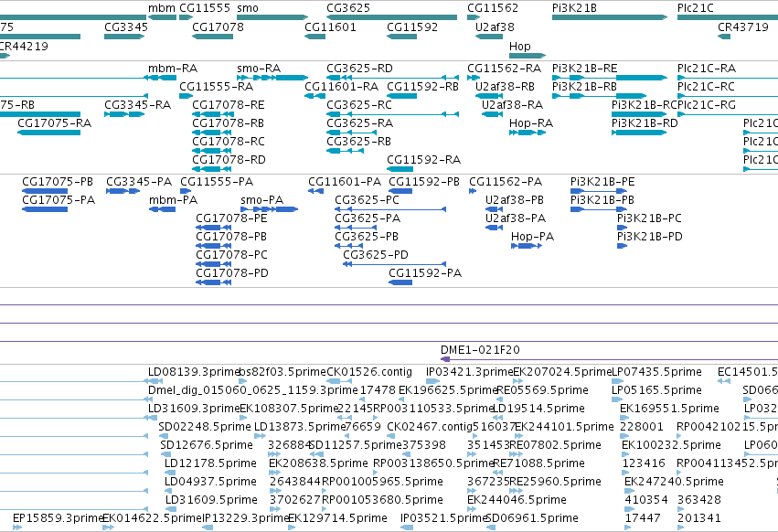Viewport: 778px width, 532px height.
Task: Open the "CG17078-RD" transcript label
Action: coord(229,160)
